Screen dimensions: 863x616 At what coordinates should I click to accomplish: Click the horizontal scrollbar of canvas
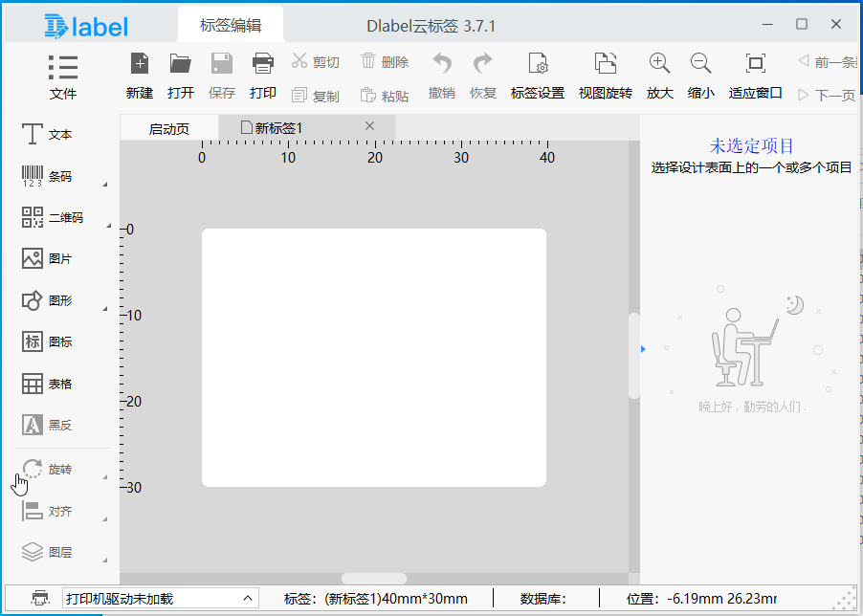(x=374, y=579)
